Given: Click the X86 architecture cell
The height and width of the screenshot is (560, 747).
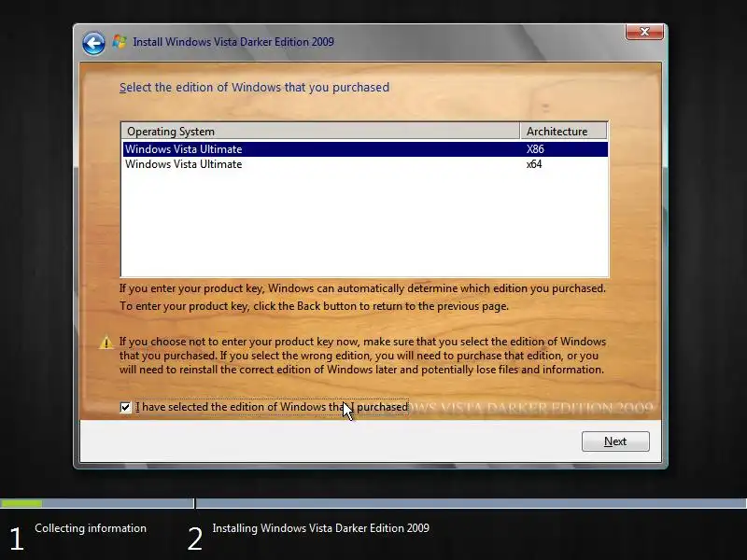Looking at the screenshot, I should [535, 149].
